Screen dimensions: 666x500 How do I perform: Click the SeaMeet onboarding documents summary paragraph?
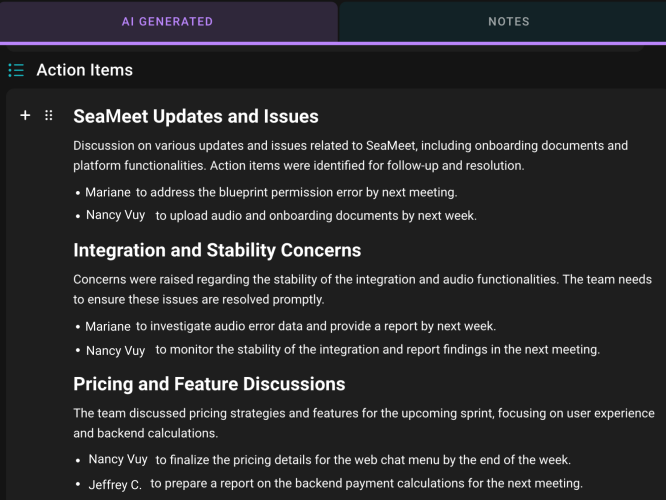pyautogui.click(x=350, y=155)
